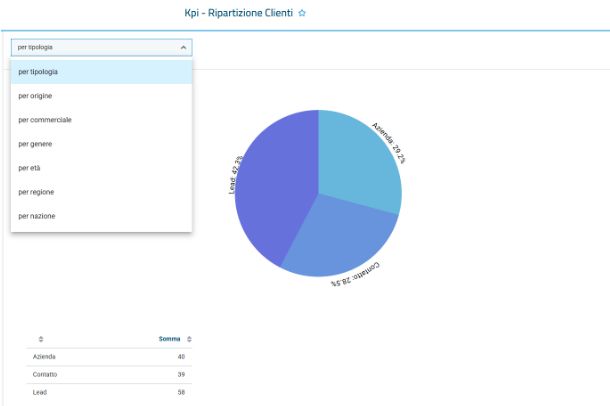610x406 pixels.
Task: Pick 'per genere' from the list
Action: click(101, 144)
